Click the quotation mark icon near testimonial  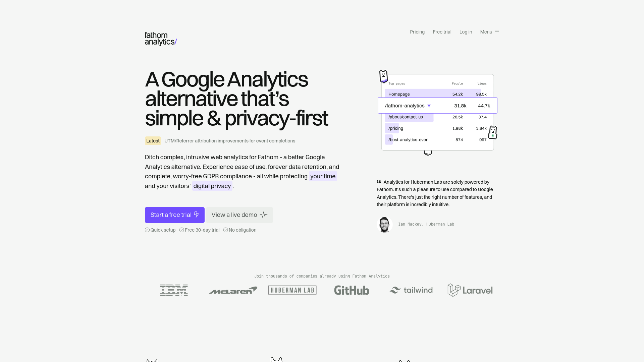pyautogui.click(x=379, y=181)
